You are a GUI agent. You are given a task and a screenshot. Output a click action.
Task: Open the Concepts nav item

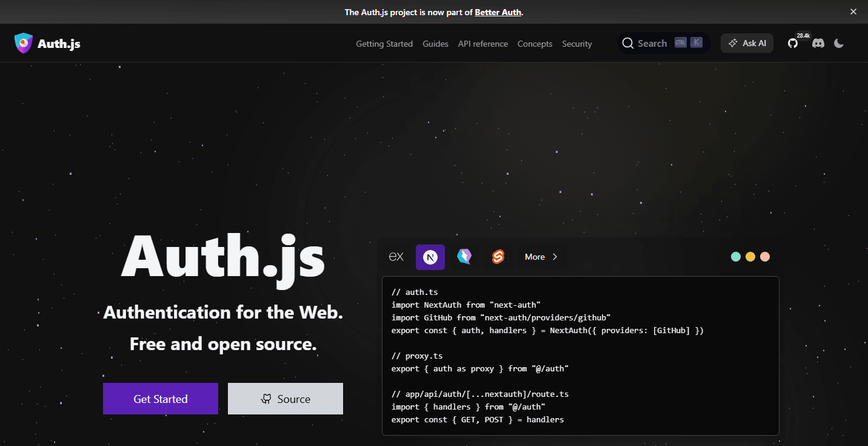535,44
